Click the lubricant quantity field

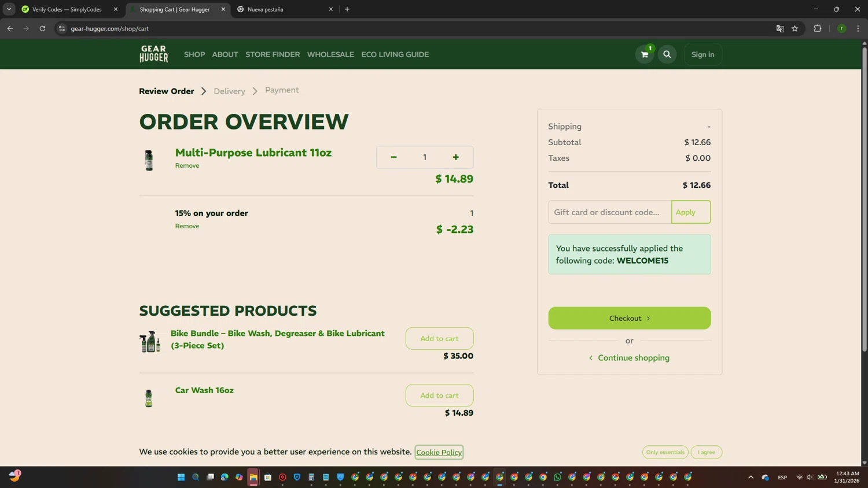coord(425,157)
